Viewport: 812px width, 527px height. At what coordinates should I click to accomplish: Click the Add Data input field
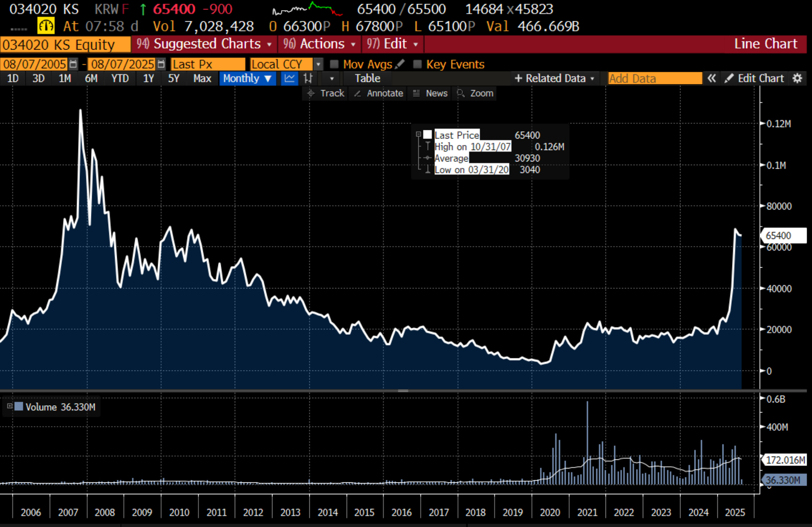tap(654, 78)
